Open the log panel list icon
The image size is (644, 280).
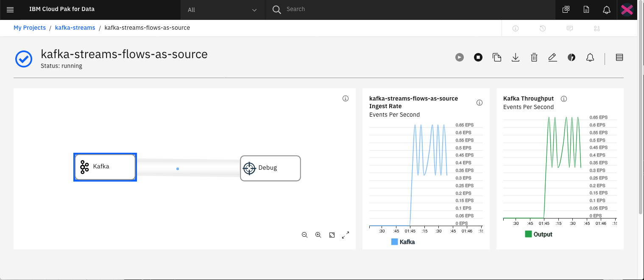click(x=619, y=57)
